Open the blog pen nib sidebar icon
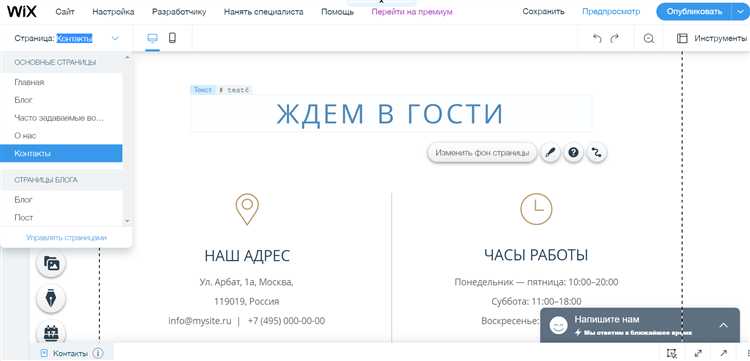This screenshot has height=361, width=750. pos(51,298)
